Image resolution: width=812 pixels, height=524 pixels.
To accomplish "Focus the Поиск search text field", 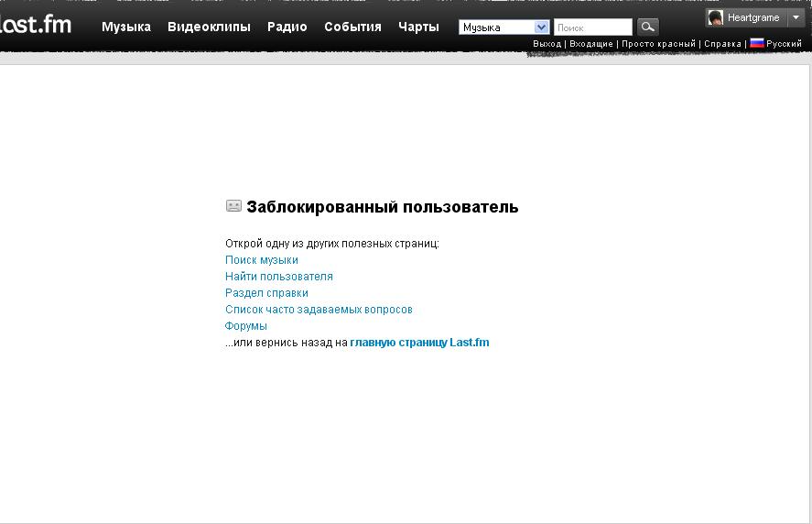I will point(592,27).
